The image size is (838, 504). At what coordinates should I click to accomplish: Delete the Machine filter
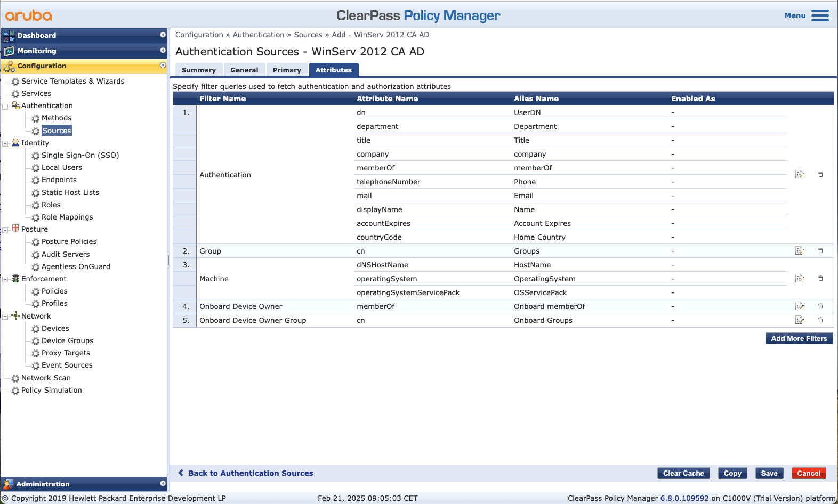820,279
